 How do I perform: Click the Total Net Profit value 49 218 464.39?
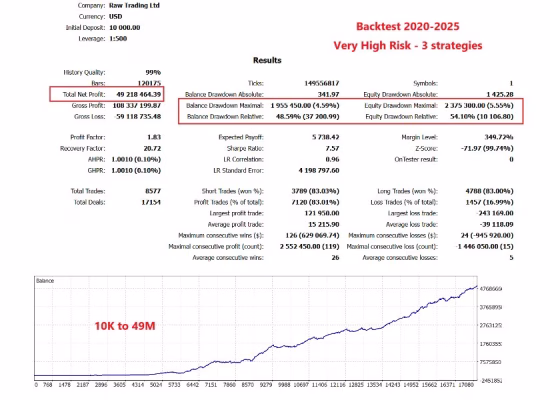[139, 94]
